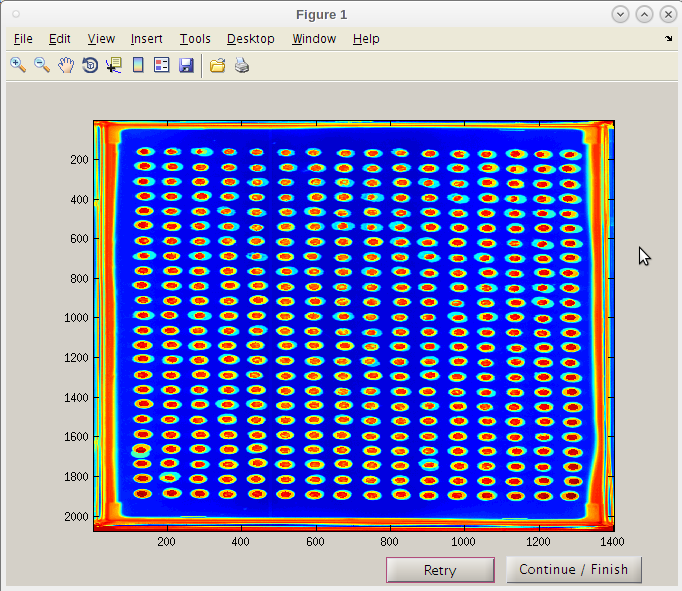Select the Zoom In tool
The width and height of the screenshot is (682, 591).
coord(18,65)
